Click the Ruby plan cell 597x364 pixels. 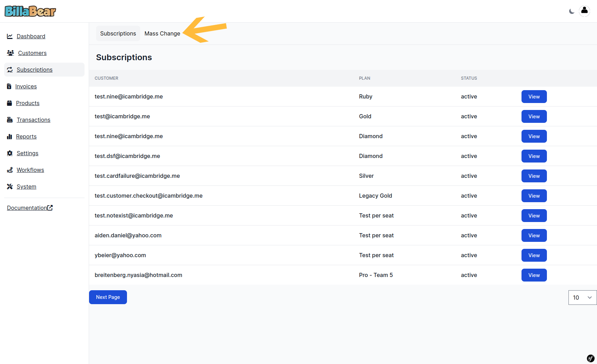tap(366, 96)
